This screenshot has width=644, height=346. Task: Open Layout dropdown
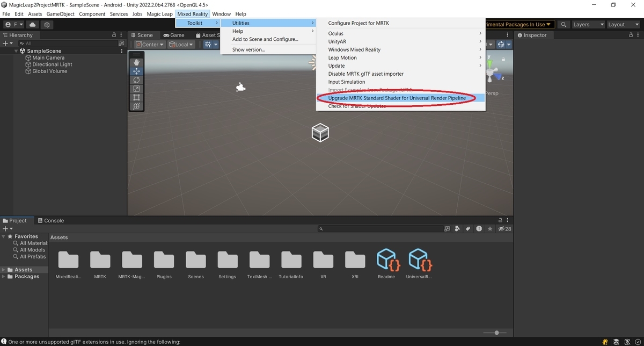tap(624, 25)
